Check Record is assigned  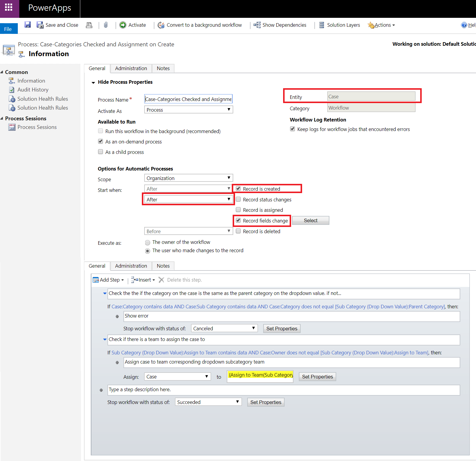(238, 210)
